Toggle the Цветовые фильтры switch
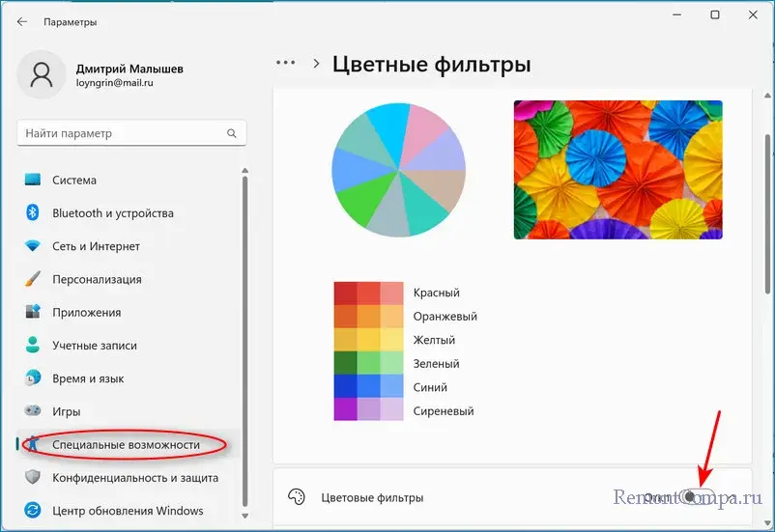Screen dimensions: 775x532 700,496
